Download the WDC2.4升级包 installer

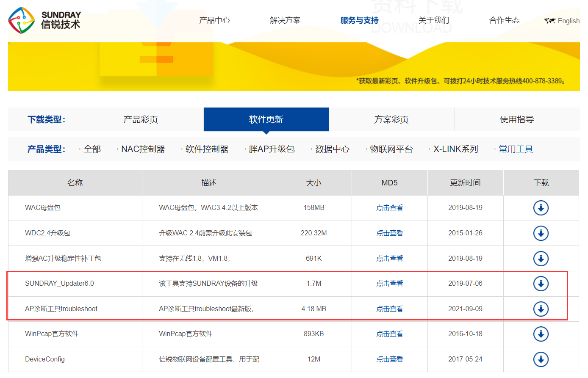[x=541, y=233]
